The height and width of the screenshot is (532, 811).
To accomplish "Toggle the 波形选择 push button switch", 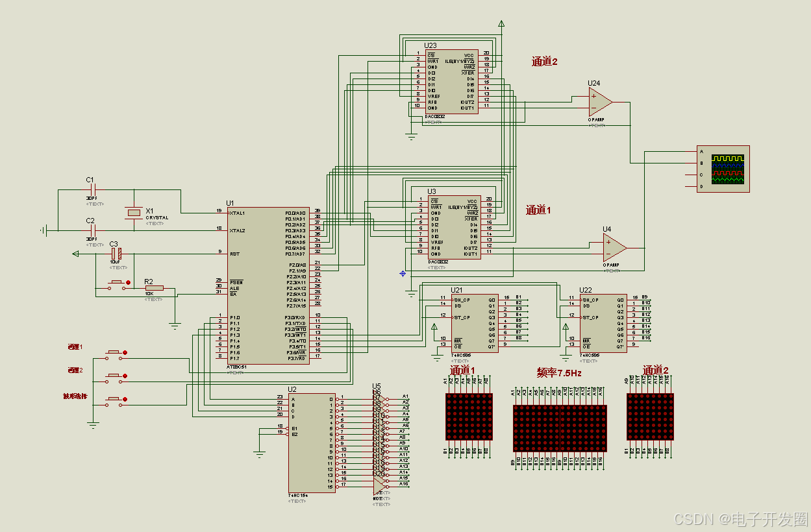I will click(x=116, y=400).
